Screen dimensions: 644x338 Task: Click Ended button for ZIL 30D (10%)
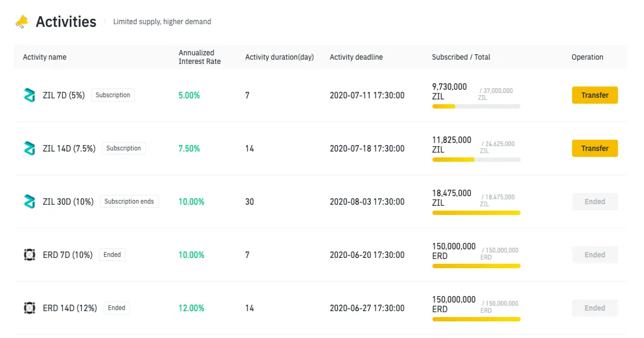tap(595, 202)
